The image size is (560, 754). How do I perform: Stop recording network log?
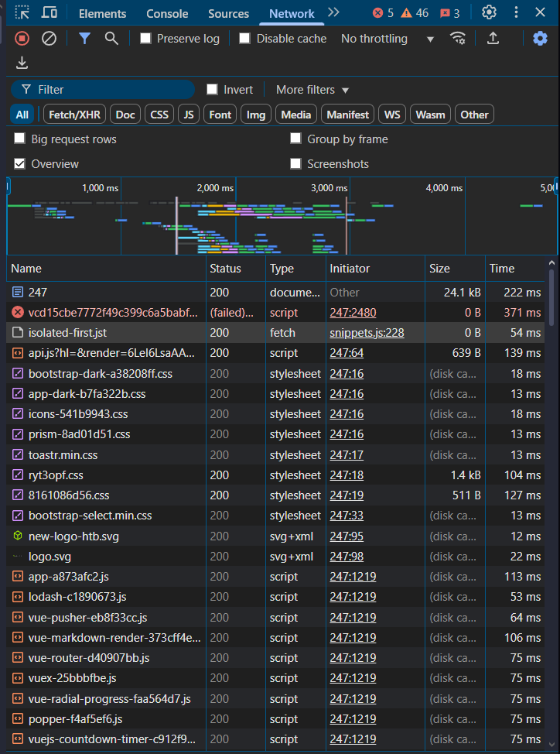click(x=22, y=39)
